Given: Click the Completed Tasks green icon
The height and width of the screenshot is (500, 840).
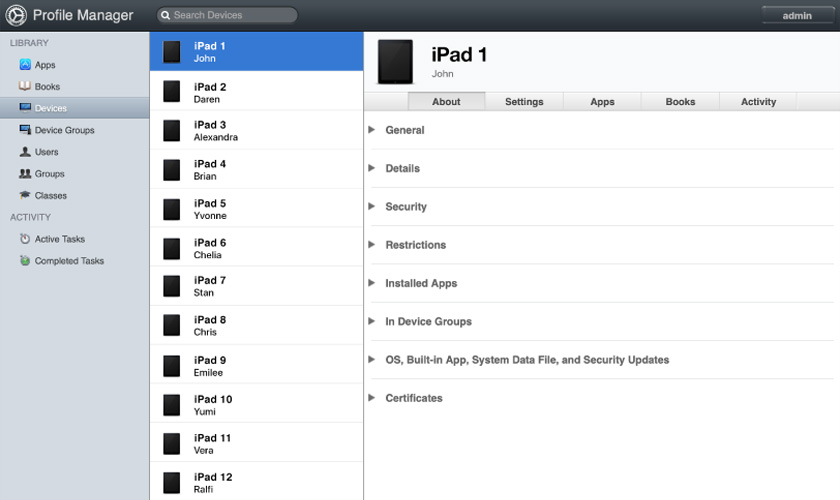Looking at the screenshot, I should [x=25, y=260].
